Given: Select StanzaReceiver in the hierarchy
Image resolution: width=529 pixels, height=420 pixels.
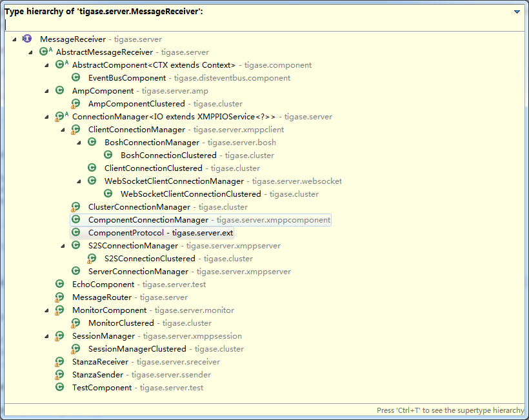Looking at the screenshot, I should point(146,362).
